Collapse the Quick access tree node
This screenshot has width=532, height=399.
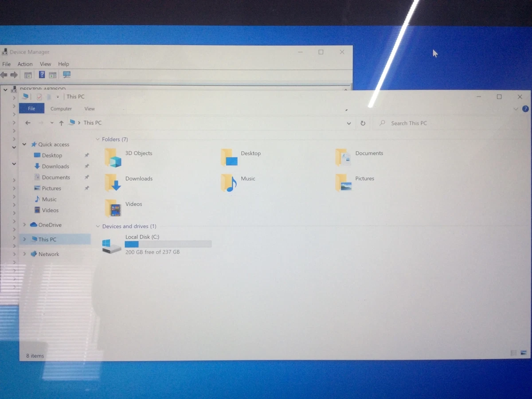24,145
